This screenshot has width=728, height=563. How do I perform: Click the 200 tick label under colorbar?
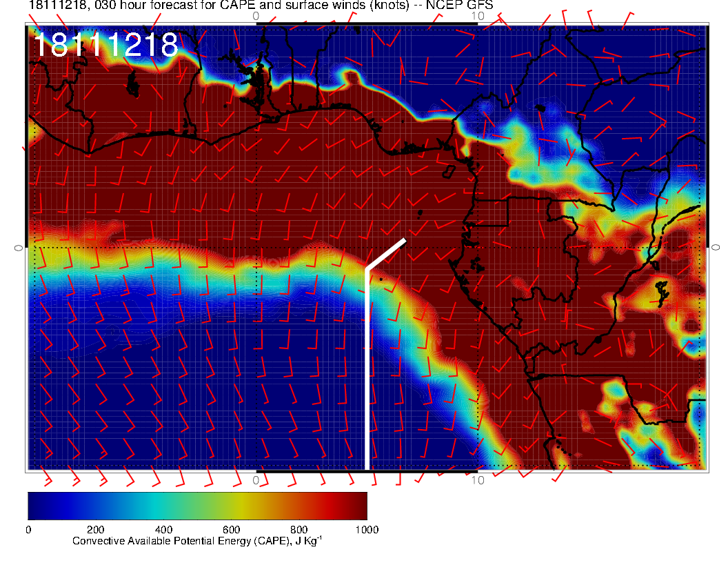click(95, 530)
